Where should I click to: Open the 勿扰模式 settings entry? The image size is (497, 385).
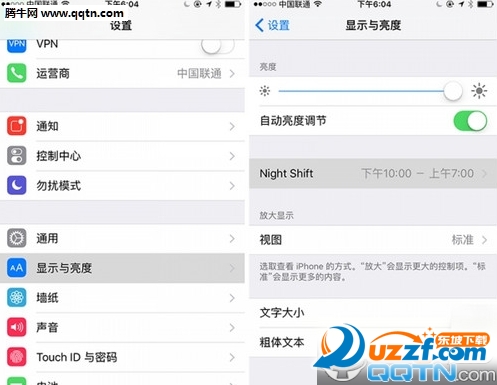pyautogui.click(x=122, y=186)
